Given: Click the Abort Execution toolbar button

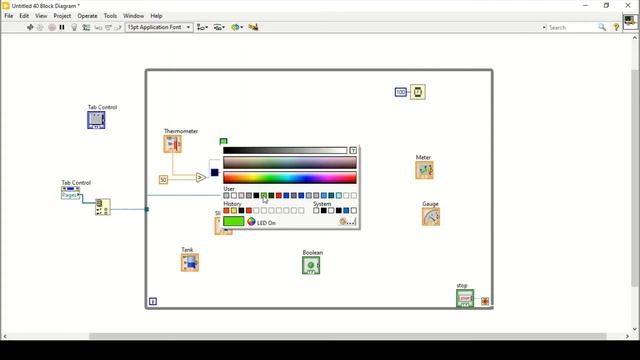Looking at the screenshot, I should pyautogui.click(x=52, y=27).
